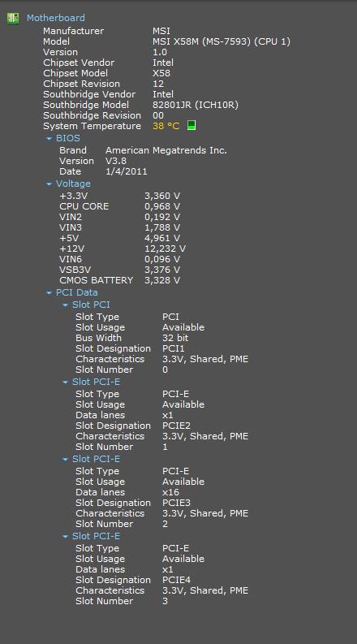Collapse the PCI Data section arrow
The height and width of the screenshot is (644, 357).
tap(49, 293)
